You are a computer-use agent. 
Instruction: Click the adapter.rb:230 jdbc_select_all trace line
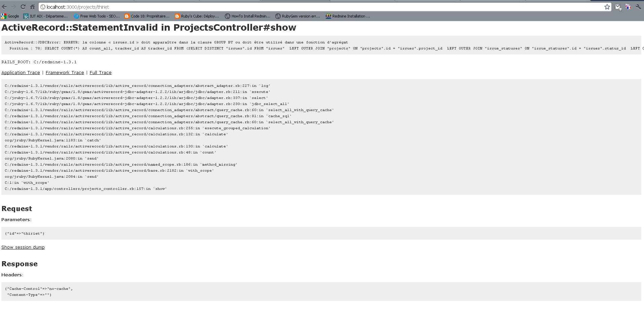tap(147, 104)
